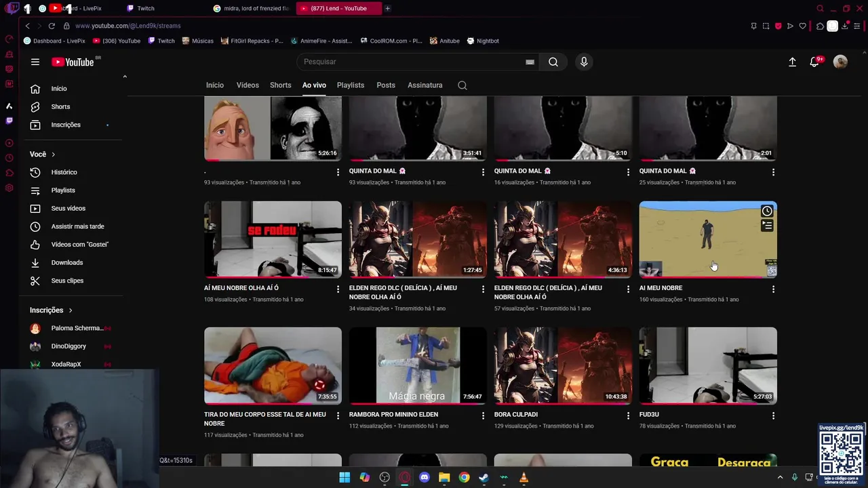This screenshot has width=868, height=488.
Task: Open AI MEU NOBRE video thumbnail
Action: [708, 239]
